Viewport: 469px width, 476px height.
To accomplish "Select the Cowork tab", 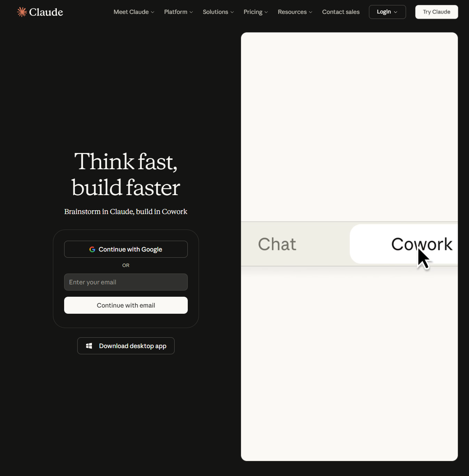I will point(404,244).
